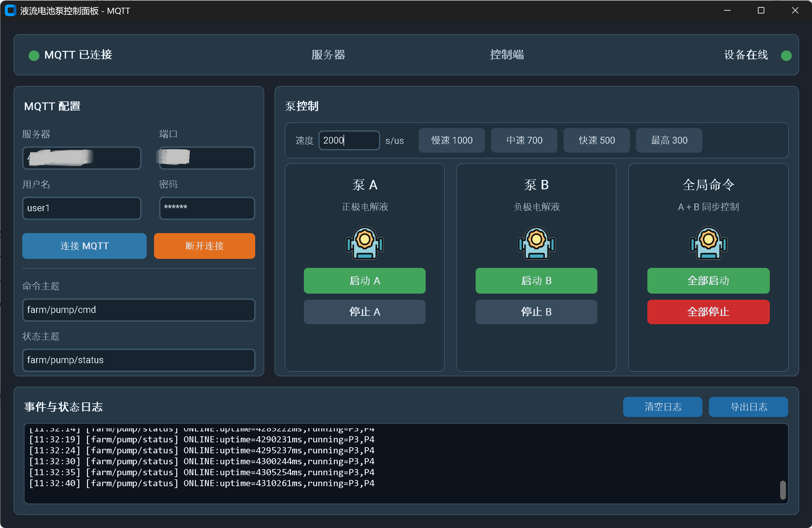The height and width of the screenshot is (528, 812).
Task: Click the 命令主题 farm/pump/cmd field
Action: [139, 309]
